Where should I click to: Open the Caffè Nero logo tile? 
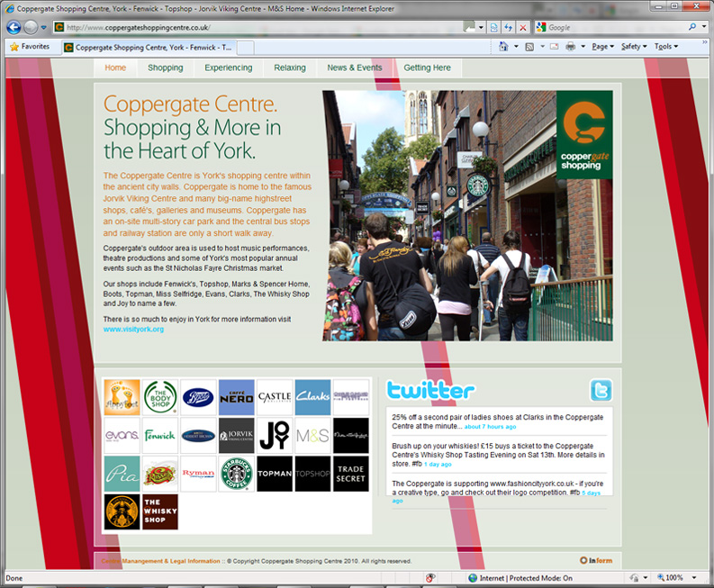236,397
